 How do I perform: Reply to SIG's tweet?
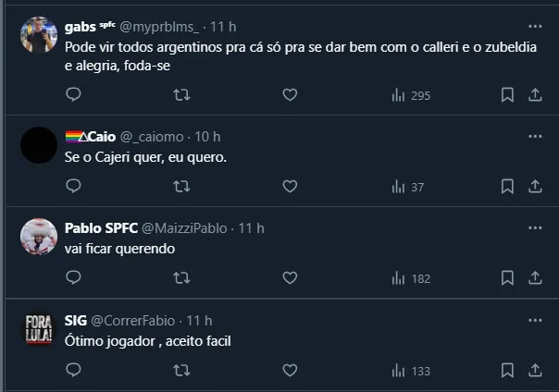point(74,370)
